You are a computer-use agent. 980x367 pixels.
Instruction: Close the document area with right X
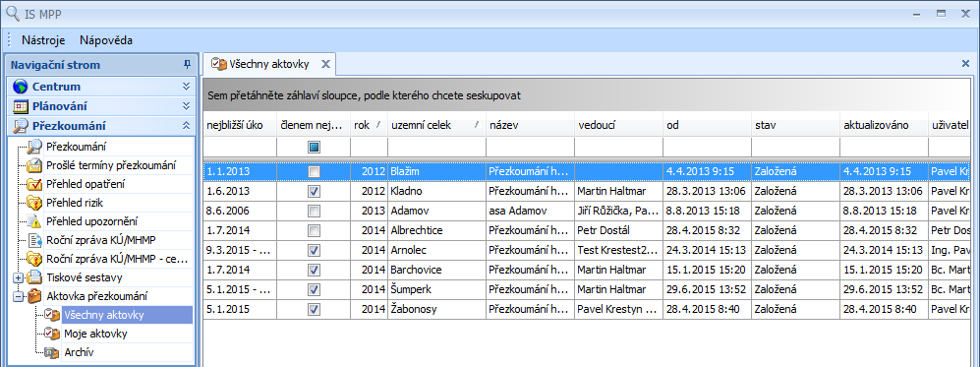click(965, 63)
